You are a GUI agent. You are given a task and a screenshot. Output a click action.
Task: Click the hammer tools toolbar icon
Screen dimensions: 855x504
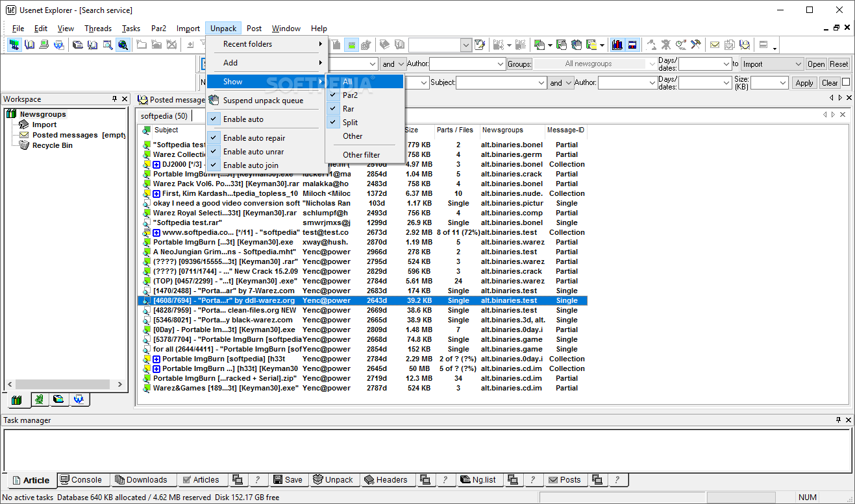(696, 45)
